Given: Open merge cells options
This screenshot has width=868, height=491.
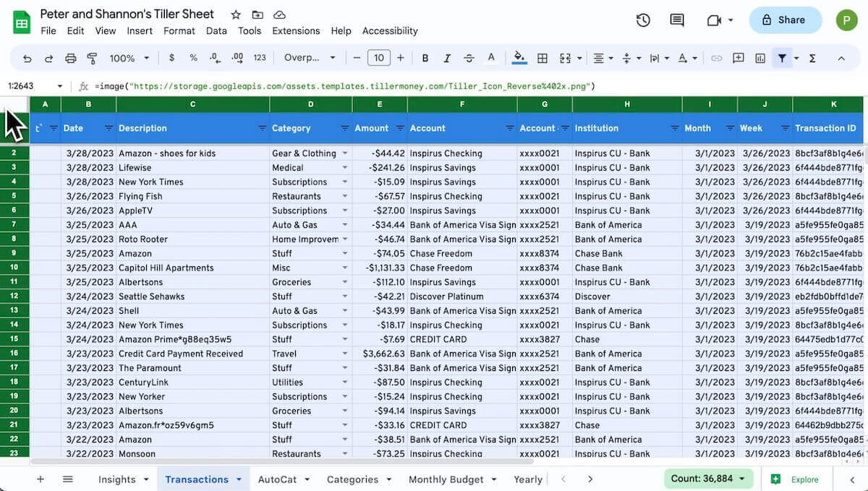Looking at the screenshot, I should (569, 58).
